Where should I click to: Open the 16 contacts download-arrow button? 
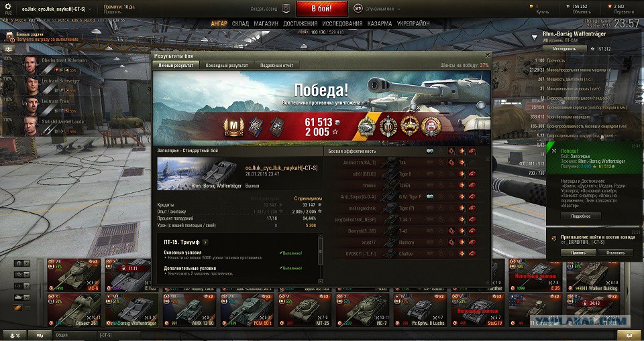click(12, 335)
